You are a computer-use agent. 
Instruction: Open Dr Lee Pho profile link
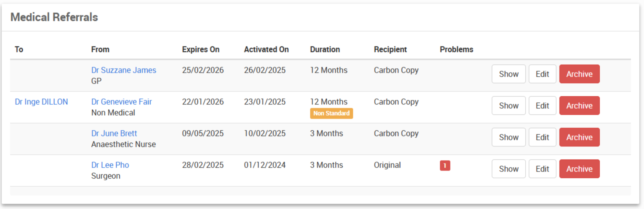[x=110, y=165]
